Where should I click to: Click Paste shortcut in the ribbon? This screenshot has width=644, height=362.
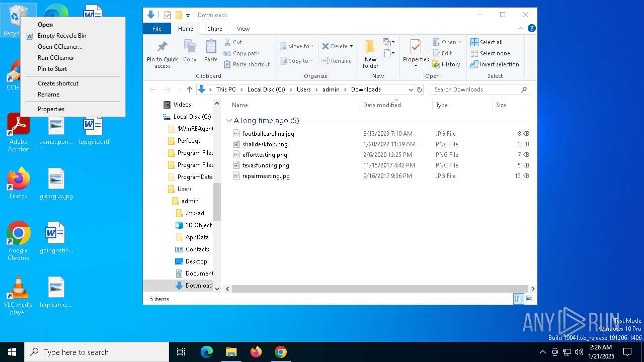point(247,64)
